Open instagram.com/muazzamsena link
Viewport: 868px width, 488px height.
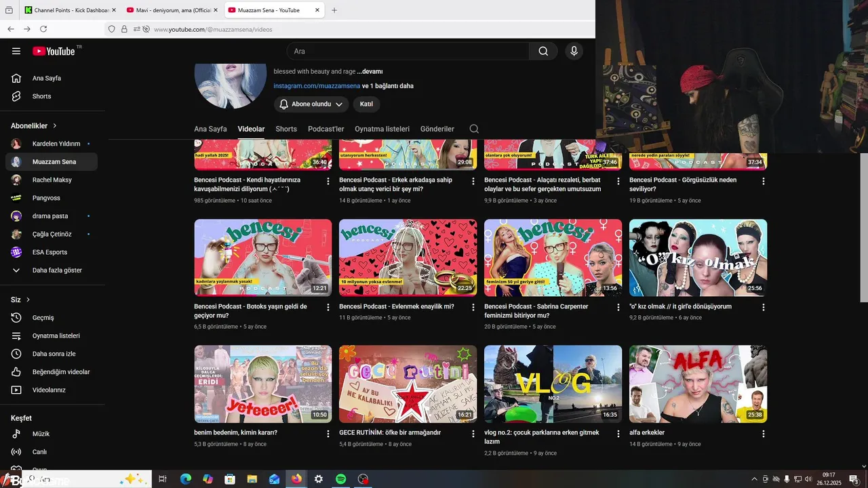click(x=317, y=86)
